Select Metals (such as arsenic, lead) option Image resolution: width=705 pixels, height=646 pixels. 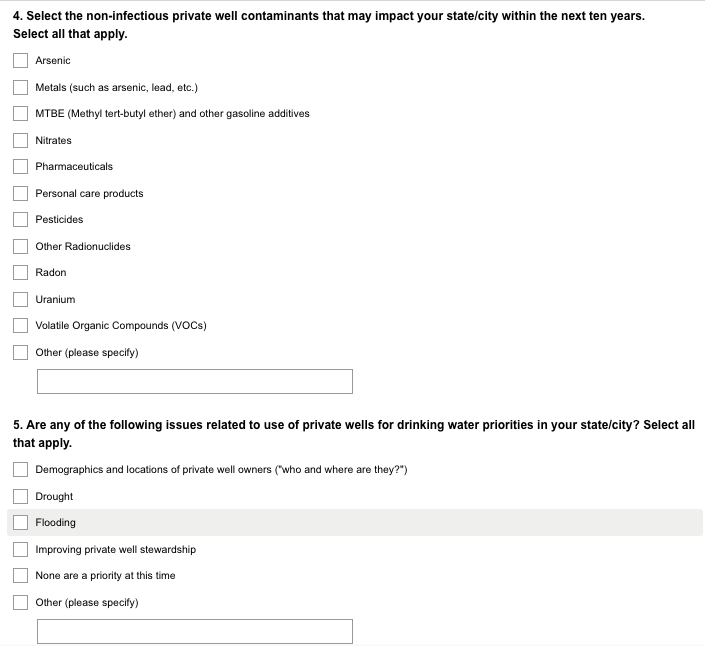20,87
